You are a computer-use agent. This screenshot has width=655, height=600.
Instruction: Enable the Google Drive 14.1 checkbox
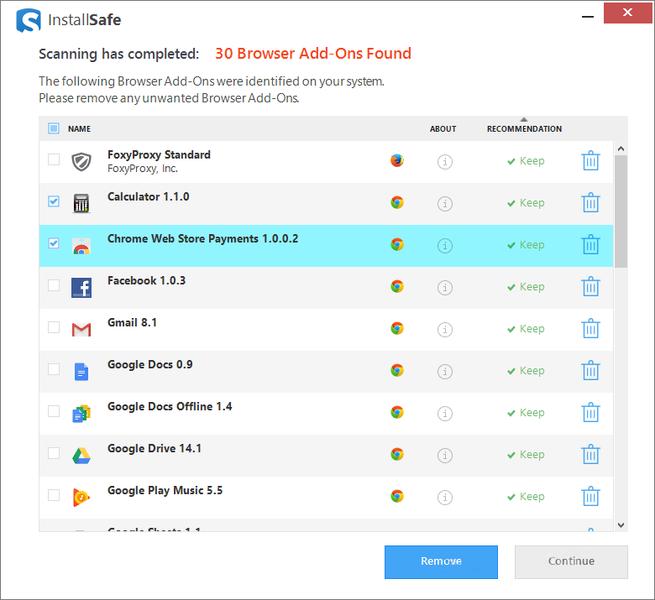53,453
